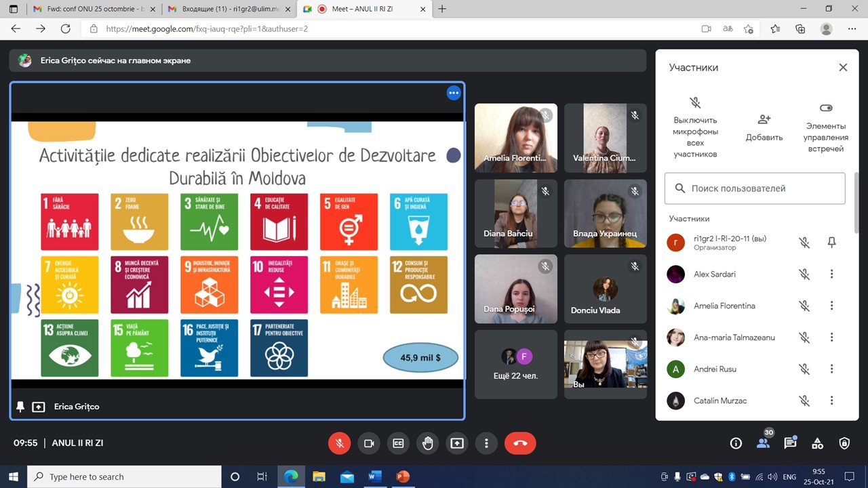Open more actions for Amelia Florentina
This screenshot has height=488, width=868.
[x=832, y=306]
